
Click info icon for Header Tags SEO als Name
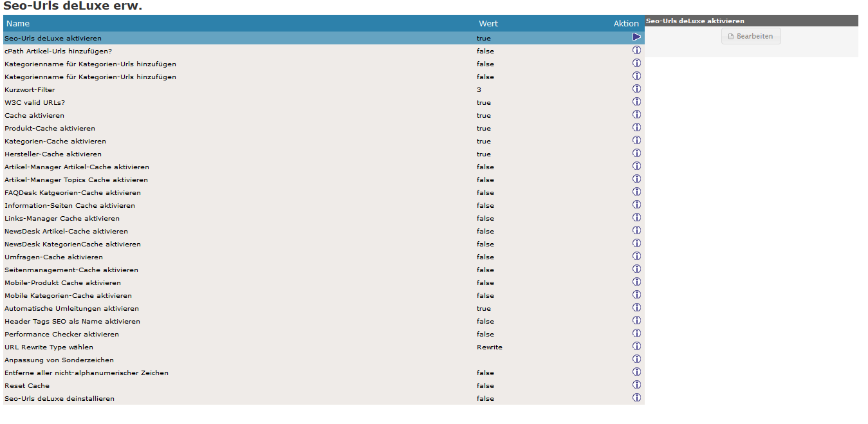click(x=636, y=320)
